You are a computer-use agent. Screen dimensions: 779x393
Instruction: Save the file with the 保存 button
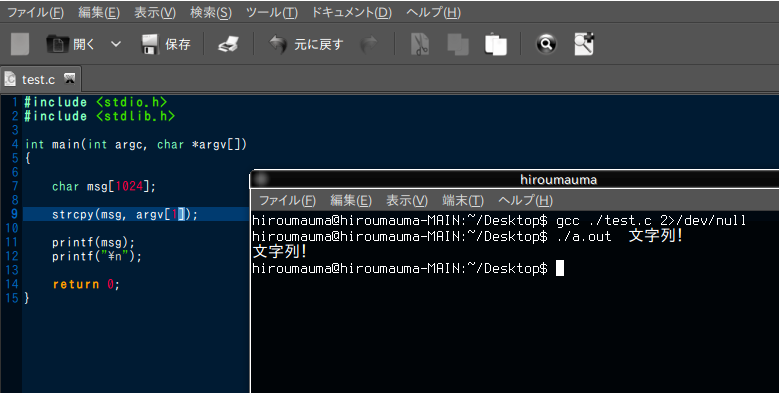pos(166,44)
